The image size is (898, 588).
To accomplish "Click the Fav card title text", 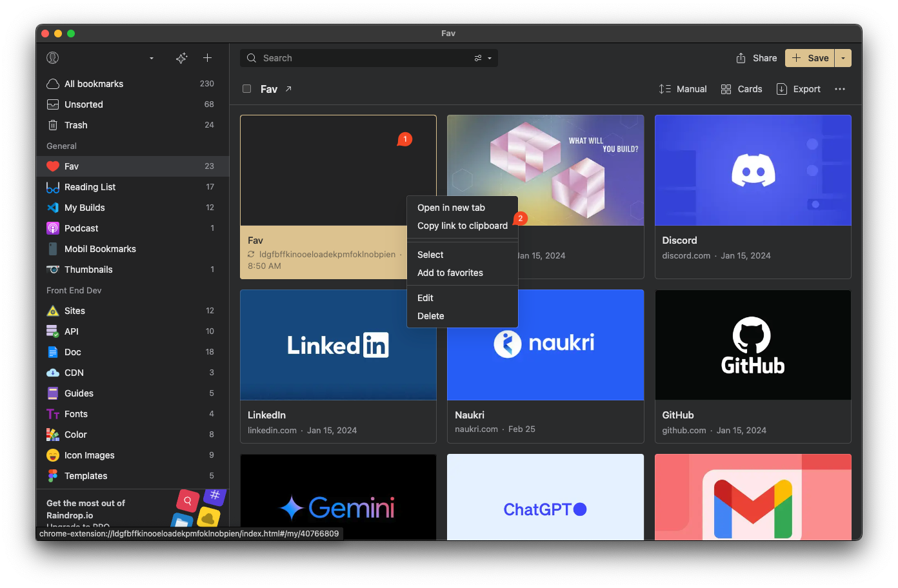I will pos(255,240).
